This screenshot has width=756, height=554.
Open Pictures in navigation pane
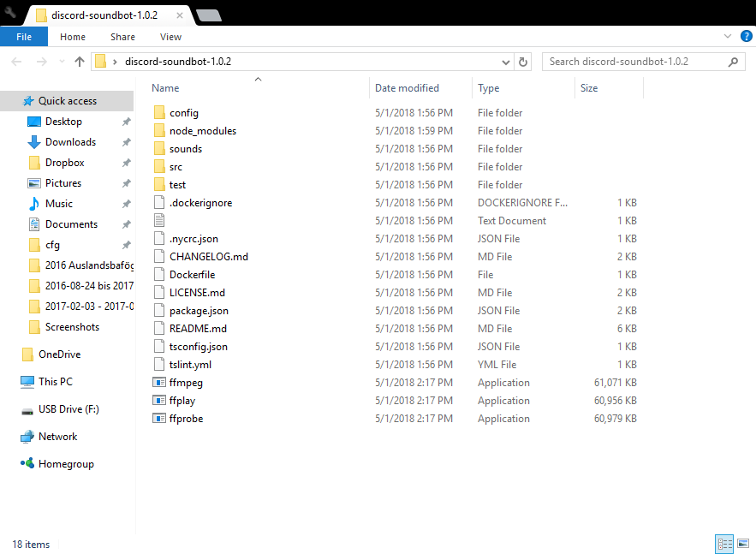pos(63,183)
